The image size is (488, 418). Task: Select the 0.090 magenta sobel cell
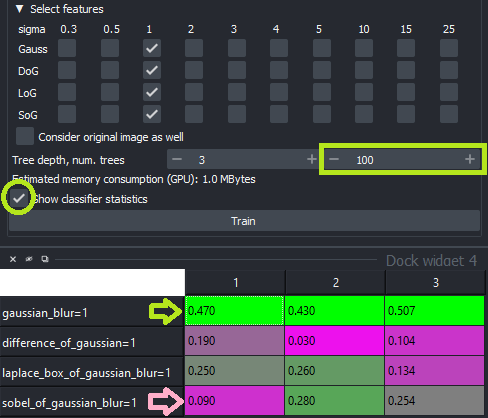pyautogui.click(x=234, y=401)
